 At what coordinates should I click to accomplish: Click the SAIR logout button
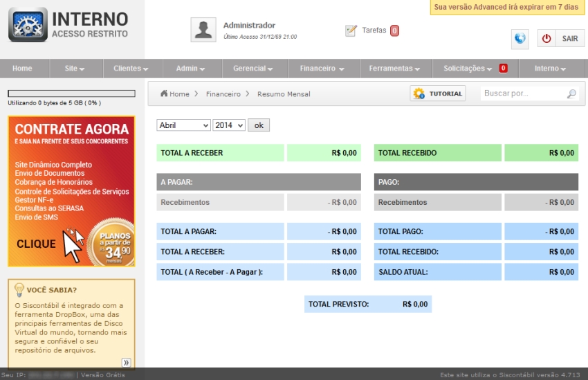(560, 39)
